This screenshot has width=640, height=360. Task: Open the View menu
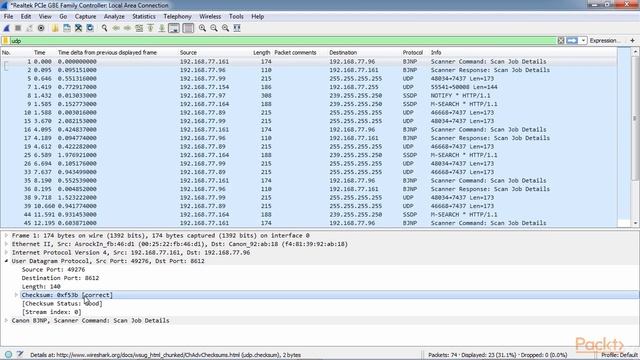click(x=45, y=16)
